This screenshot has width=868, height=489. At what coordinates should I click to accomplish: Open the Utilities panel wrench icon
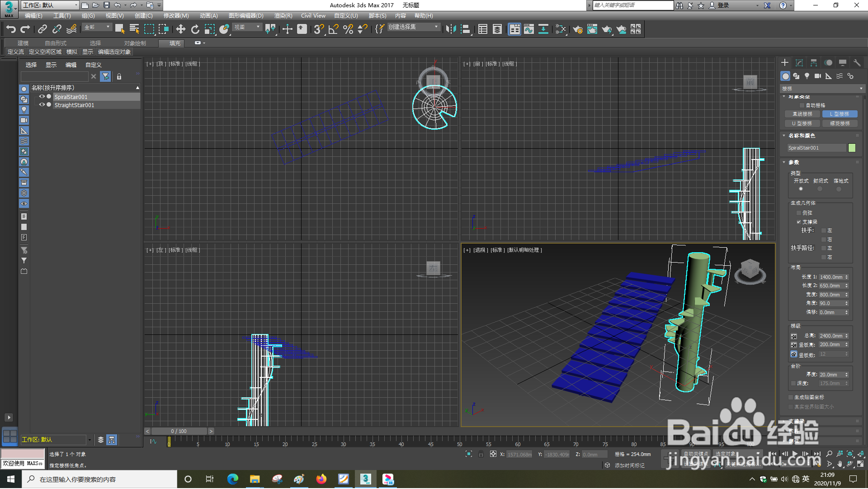[x=857, y=63]
